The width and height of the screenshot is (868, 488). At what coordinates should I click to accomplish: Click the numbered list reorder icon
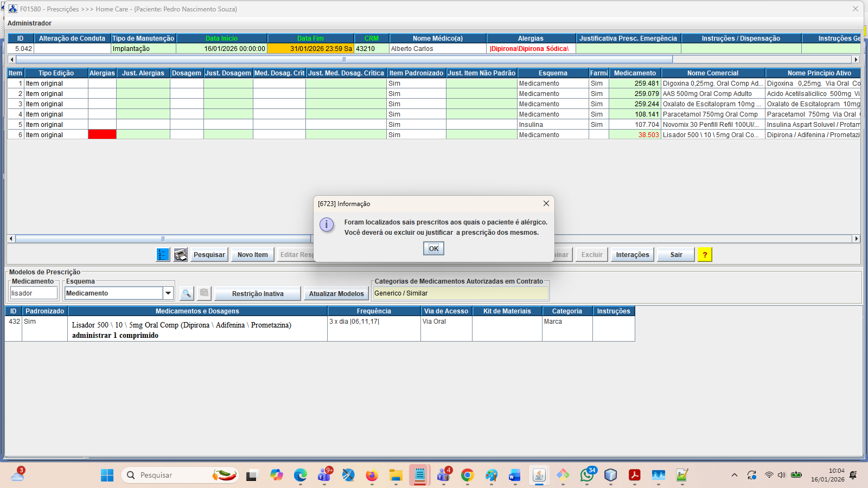tap(163, 255)
